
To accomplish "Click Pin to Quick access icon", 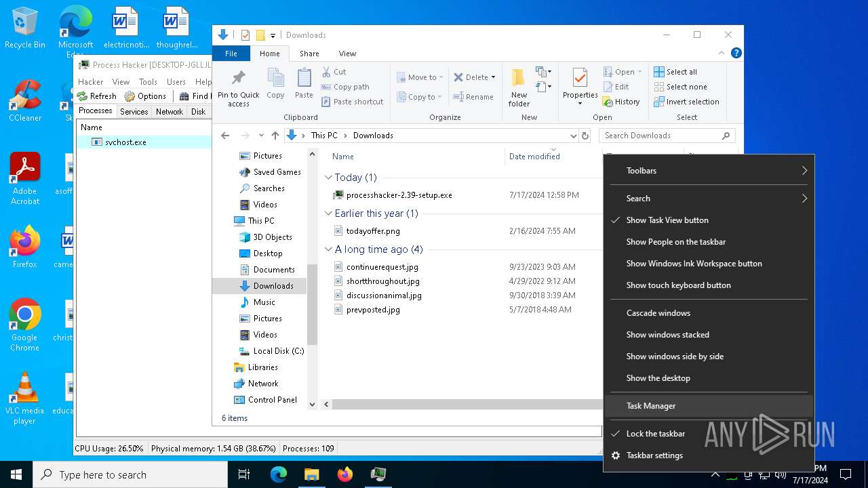I will [x=238, y=87].
